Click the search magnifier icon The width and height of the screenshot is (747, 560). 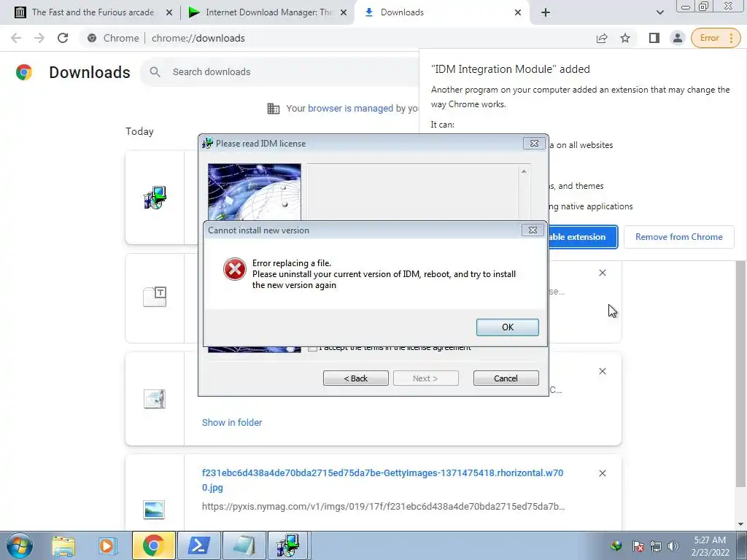tap(155, 72)
